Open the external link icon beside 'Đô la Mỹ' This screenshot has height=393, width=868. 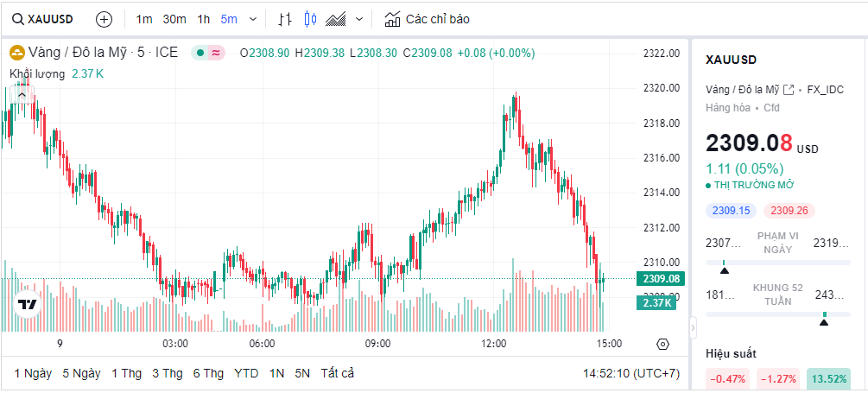(x=789, y=90)
